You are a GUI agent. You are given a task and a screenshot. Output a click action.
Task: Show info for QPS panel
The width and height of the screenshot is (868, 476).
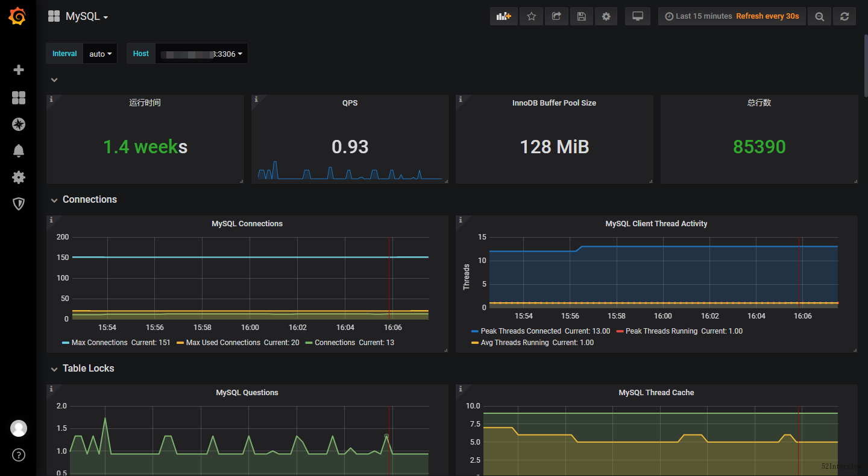pyautogui.click(x=256, y=100)
